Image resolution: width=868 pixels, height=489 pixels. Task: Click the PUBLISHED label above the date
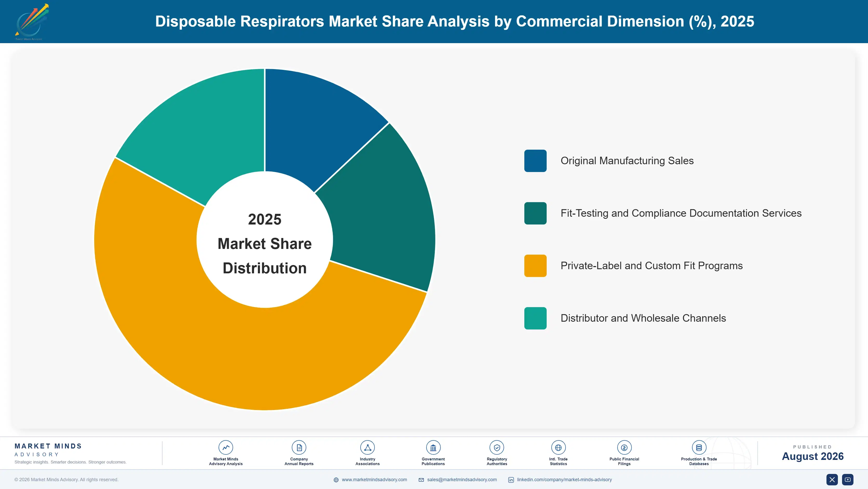tap(812, 447)
